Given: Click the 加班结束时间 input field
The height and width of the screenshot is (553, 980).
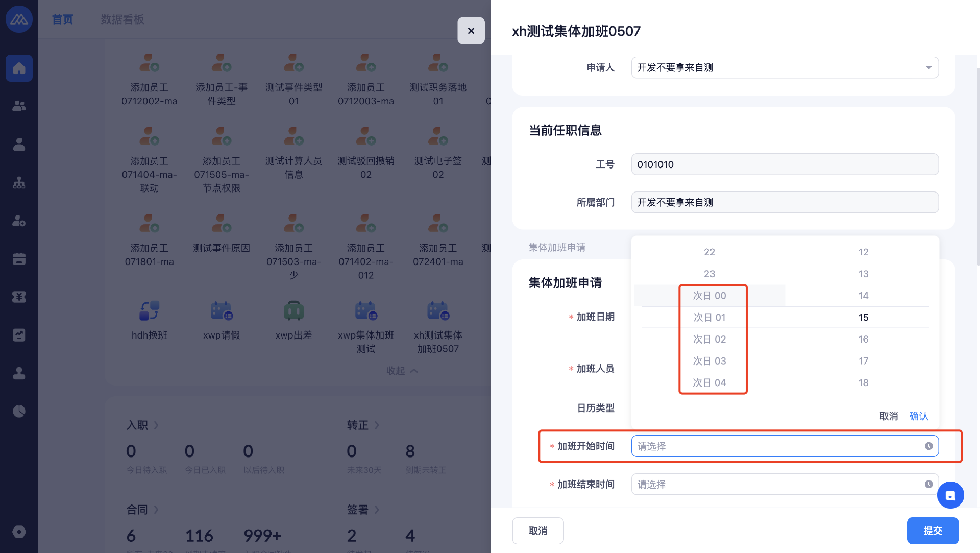Looking at the screenshot, I should tap(776, 484).
